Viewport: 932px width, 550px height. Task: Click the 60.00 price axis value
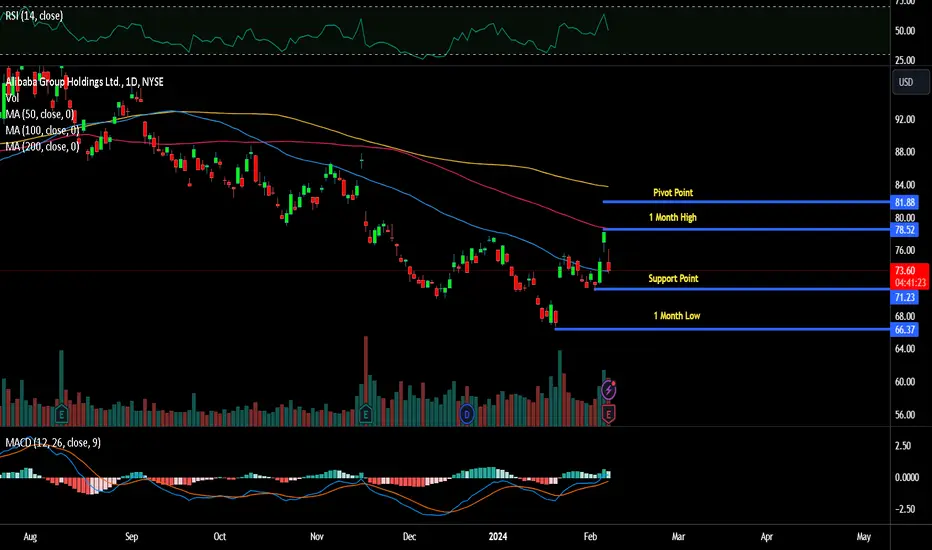coord(905,382)
